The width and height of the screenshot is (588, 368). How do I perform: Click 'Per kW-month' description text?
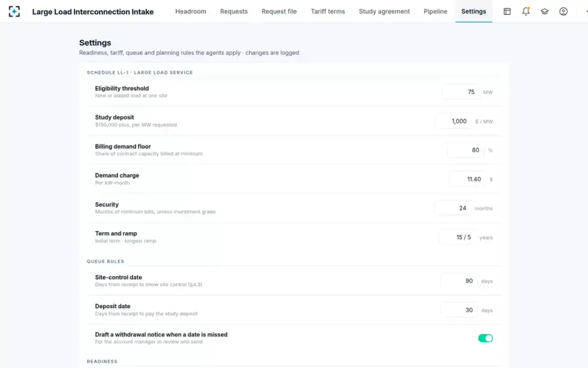pos(113,183)
